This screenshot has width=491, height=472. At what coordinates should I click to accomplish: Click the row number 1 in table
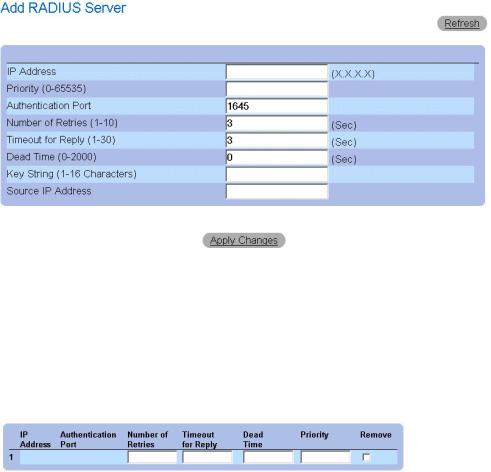(x=11, y=457)
